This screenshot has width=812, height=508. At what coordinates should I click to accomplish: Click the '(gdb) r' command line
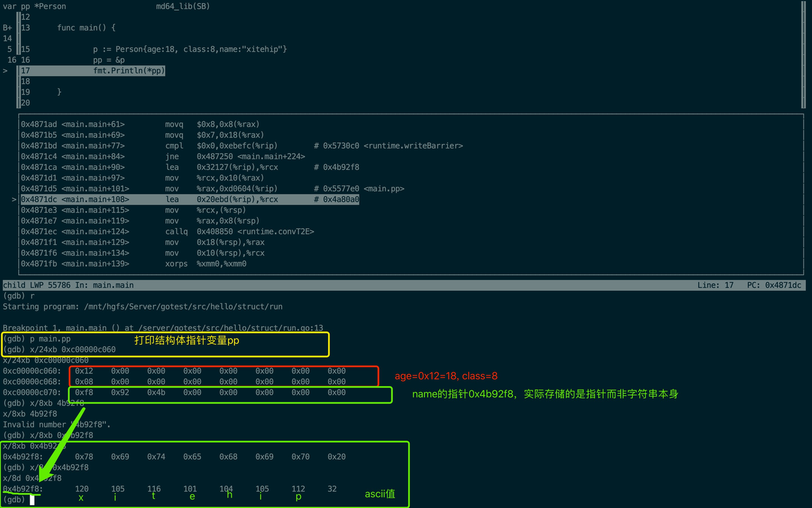pyautogui.click(x=19, y=296)
